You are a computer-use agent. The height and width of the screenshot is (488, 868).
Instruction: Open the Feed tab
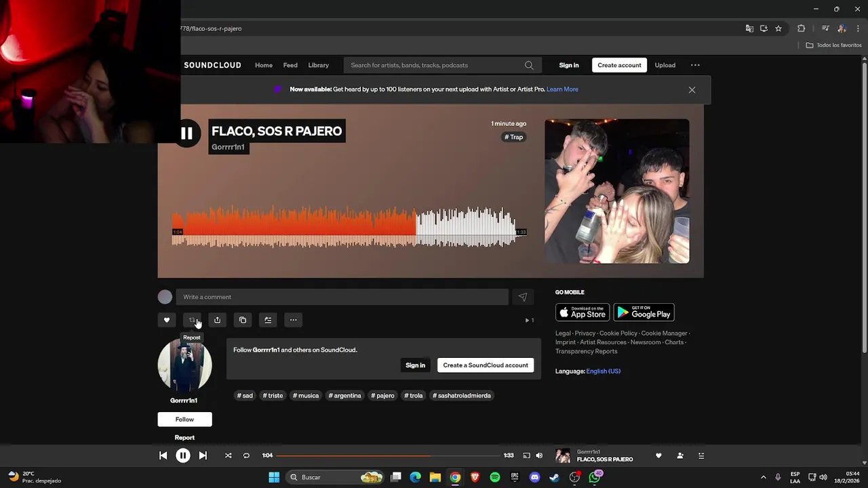point(290,65)
